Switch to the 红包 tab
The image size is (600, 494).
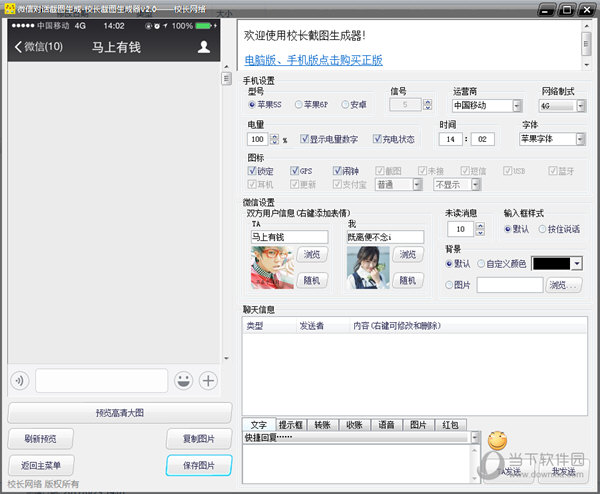pyautogui.click(x=450, y=425)
